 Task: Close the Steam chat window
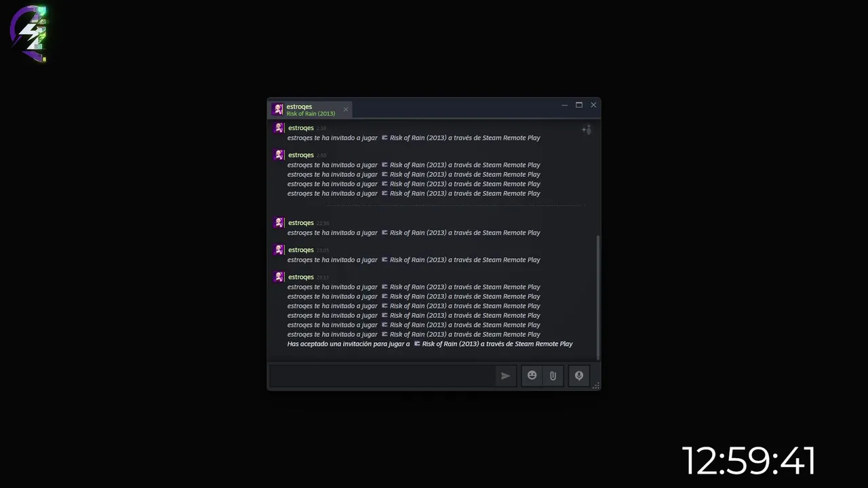point(593,105)
